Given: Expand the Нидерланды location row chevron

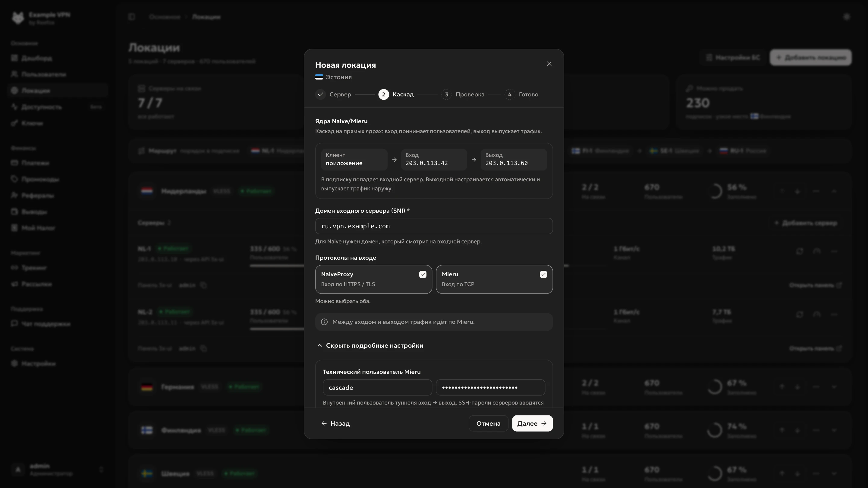Looking at the screenshot, I should click(x=834, y=191).
